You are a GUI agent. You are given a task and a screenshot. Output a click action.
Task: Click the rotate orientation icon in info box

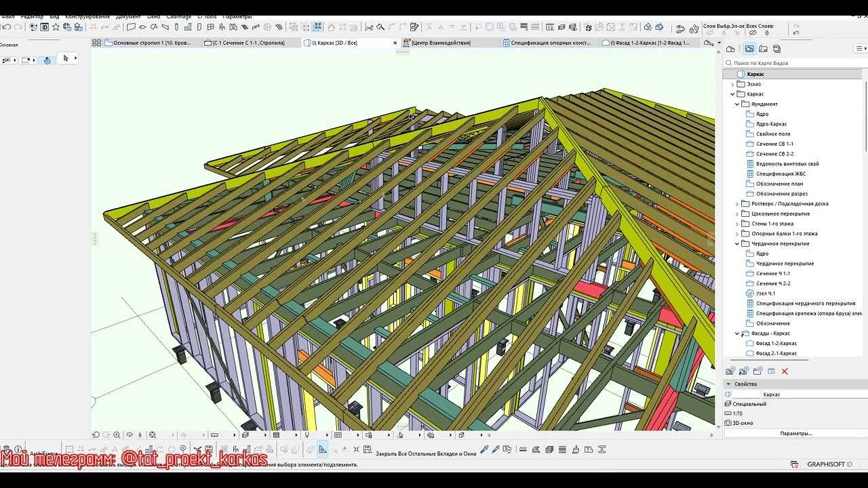[x=47, y=60]
